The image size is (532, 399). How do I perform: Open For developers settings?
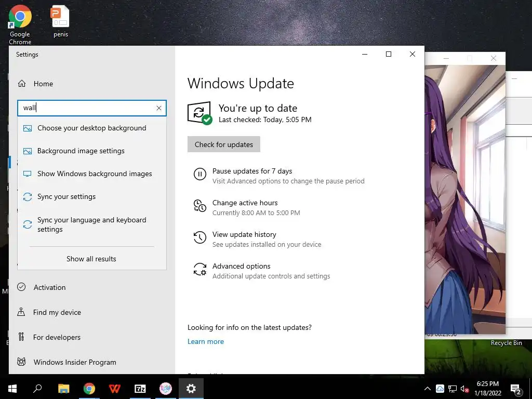coord(57,337)
